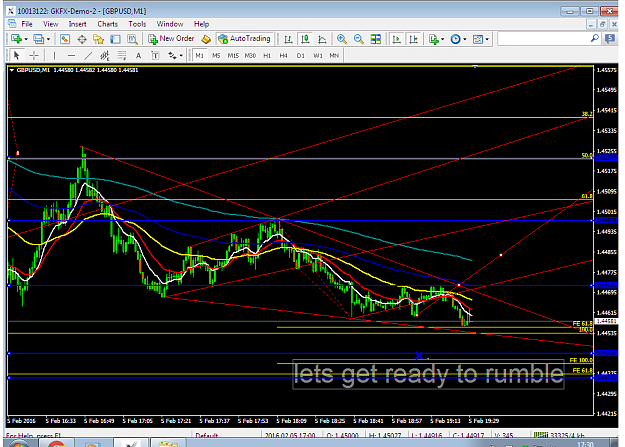
Task: Open the Insert menu
Action: click(77, 24)
